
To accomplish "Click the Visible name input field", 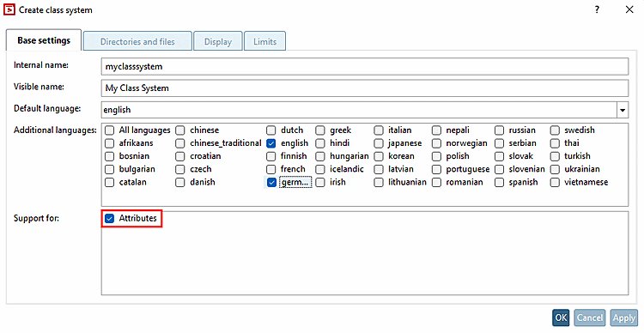I will [365, 88].
